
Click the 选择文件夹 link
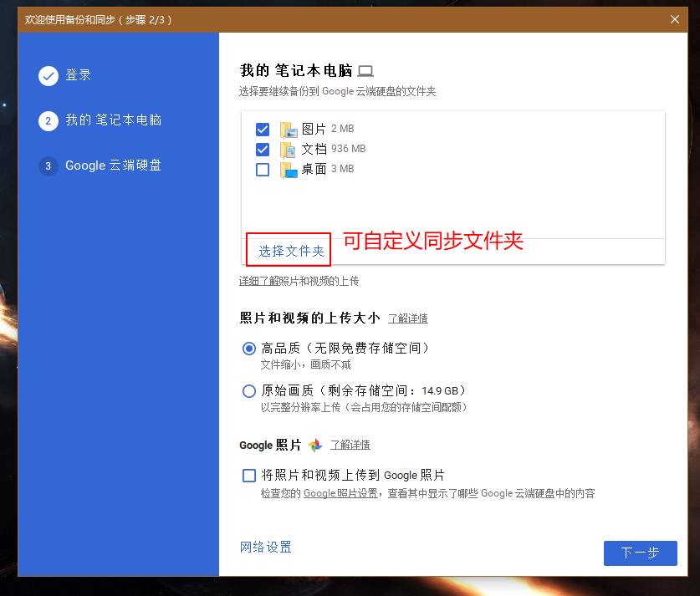(291, 251)
